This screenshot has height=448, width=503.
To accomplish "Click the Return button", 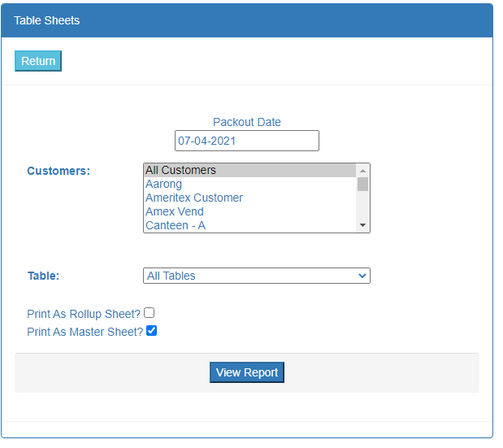I will [38, 62].
